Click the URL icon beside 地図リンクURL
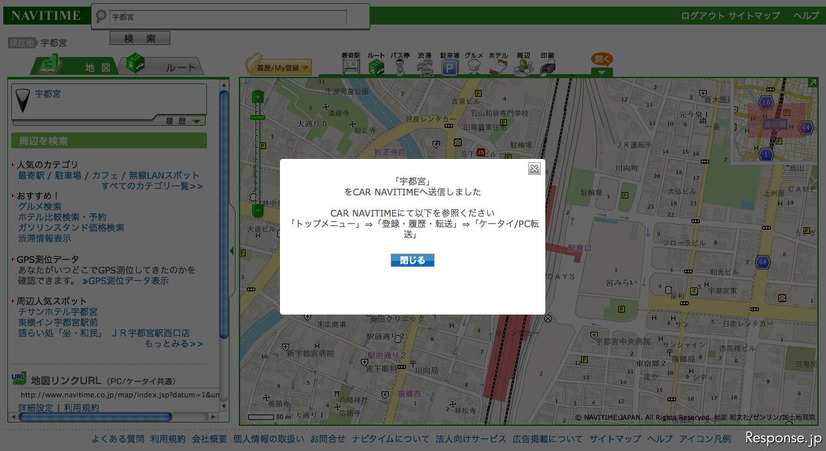The width and height of the screenshot is (826, 451). click(18, 378)
